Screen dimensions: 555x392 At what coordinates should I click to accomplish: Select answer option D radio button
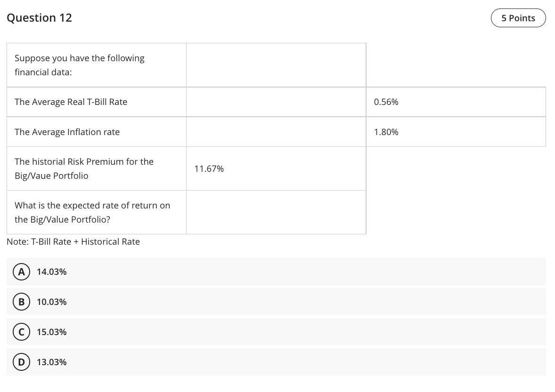[x=21, y=362]
